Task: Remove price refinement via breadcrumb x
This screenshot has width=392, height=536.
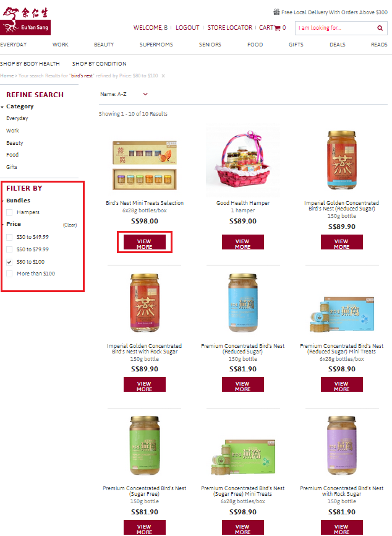Action: pos(163,76)
